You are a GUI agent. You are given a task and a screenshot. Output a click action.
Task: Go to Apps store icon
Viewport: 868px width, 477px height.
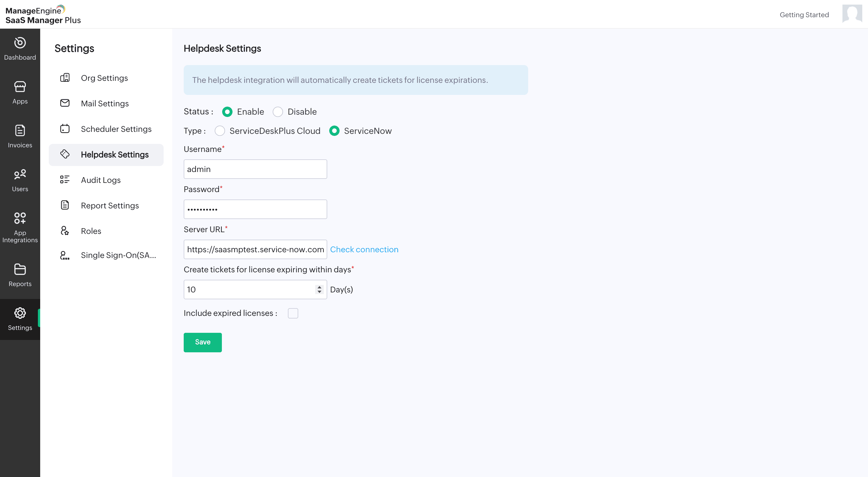(x=20, y=87)
